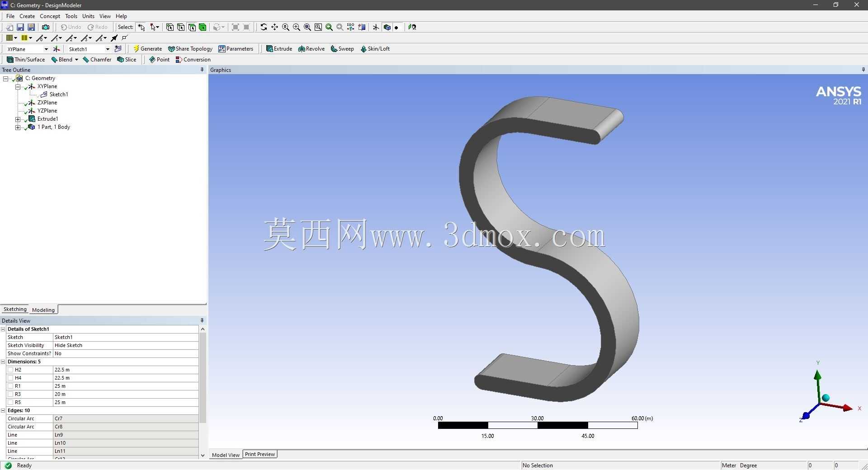Enable the point selection filter

pos(170,27)
